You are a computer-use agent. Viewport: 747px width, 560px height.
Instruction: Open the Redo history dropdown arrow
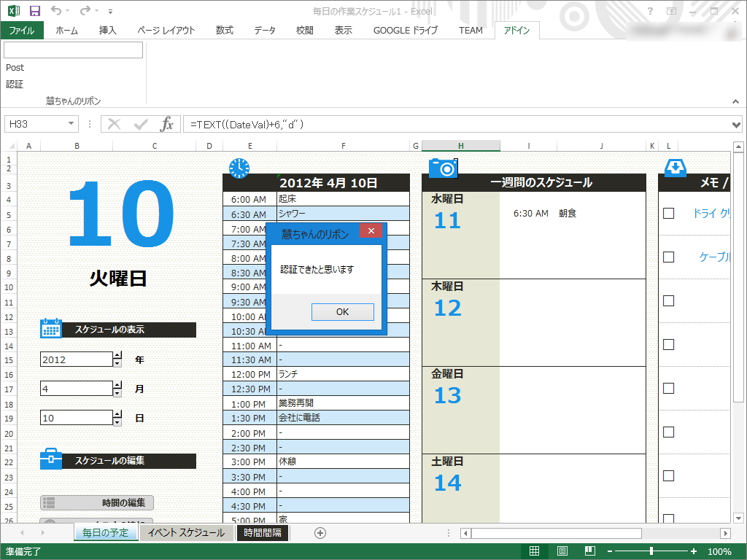96,10
